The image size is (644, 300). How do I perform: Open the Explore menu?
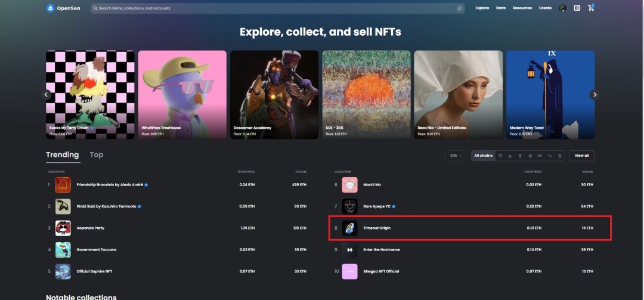(482, 8)
